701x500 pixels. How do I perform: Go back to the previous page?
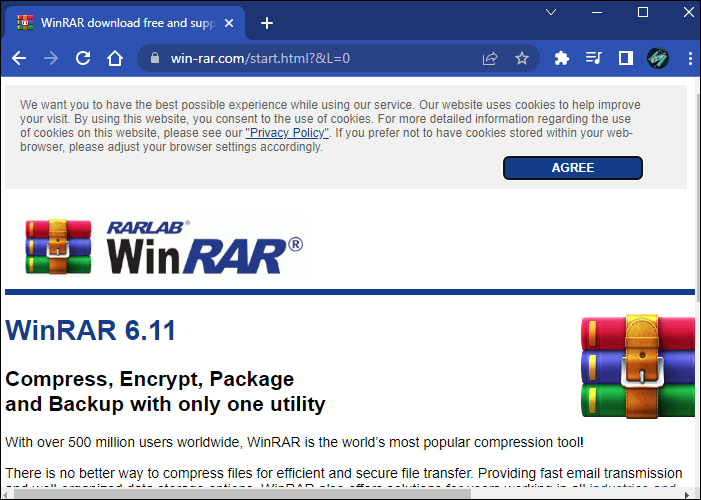(x=19, y=58)
